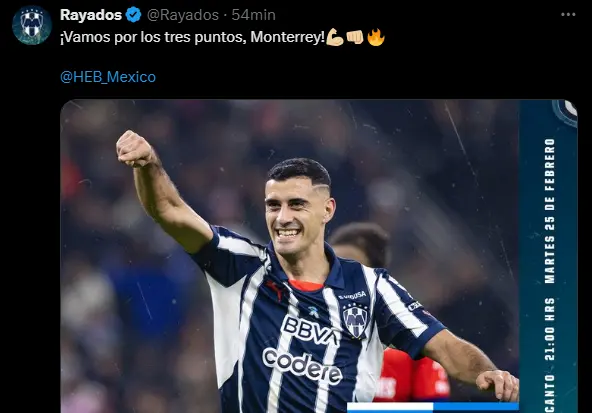Click the Monterrey crest on the jersey
Viewport: 592px width, 413px height.
355,320
